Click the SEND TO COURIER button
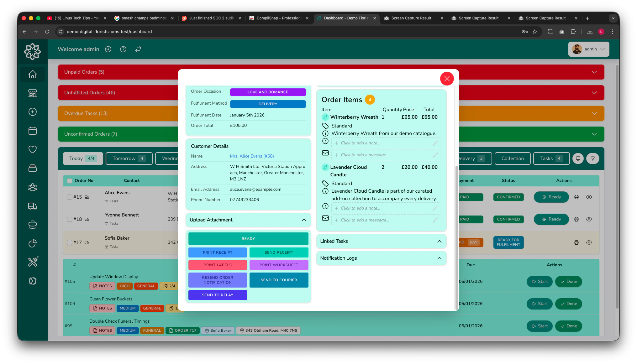Viewport: 637px width, 364px height. click(279, 280)
